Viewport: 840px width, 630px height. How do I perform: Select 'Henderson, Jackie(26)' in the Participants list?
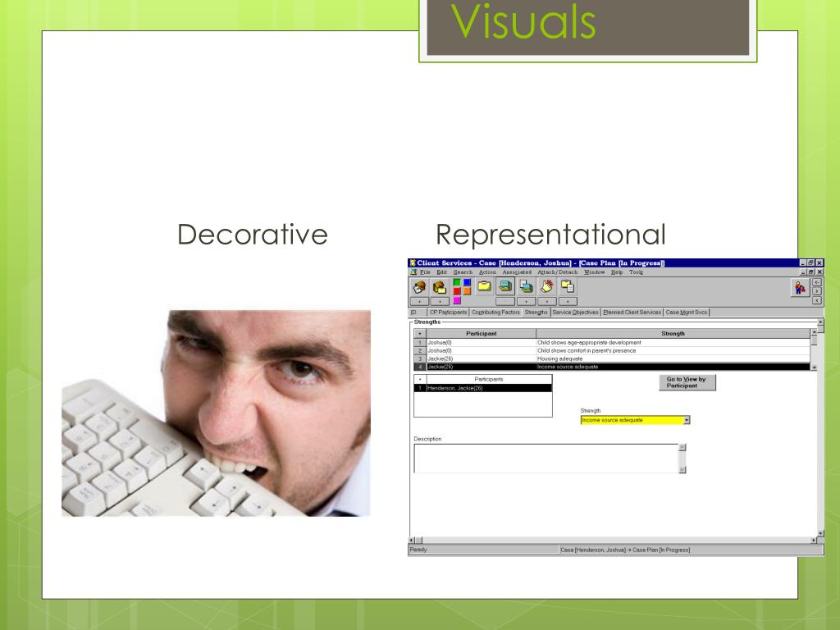(483, 388)
